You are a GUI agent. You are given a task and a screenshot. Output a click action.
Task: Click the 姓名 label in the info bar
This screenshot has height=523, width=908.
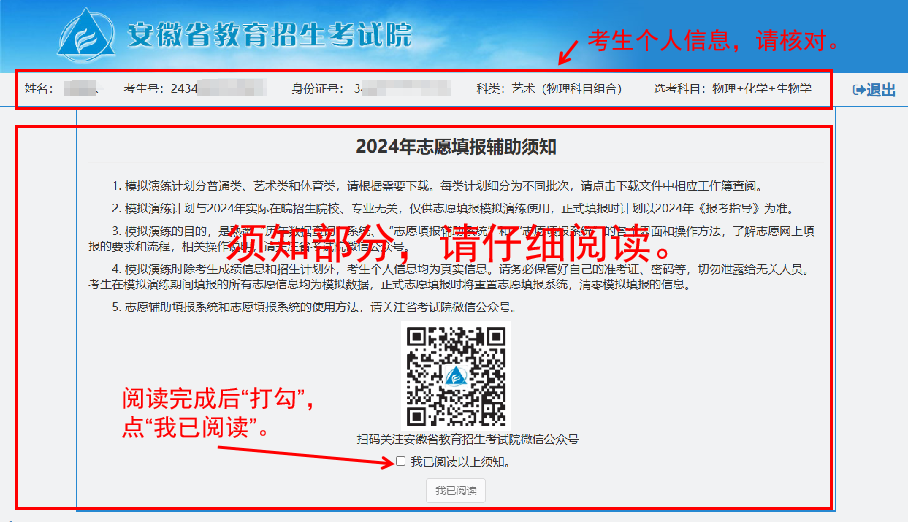[39, 89]
